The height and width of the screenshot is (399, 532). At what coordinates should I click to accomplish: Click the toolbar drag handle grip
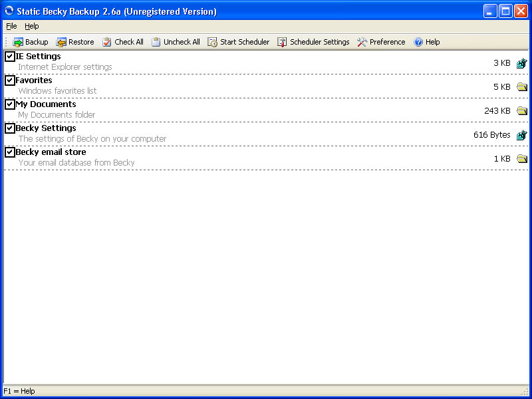coord(6,42)
